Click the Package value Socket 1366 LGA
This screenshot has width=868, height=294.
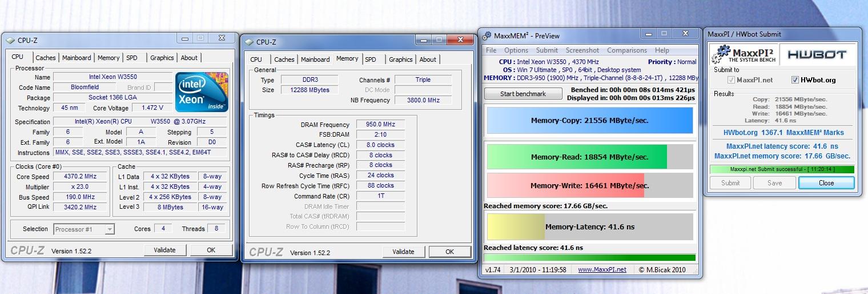point(112,97)
